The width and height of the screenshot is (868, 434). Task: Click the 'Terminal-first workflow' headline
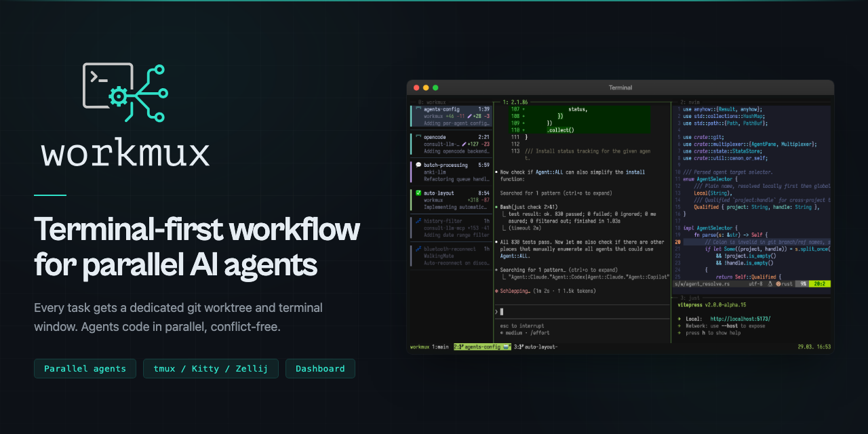tap(197, 231)
